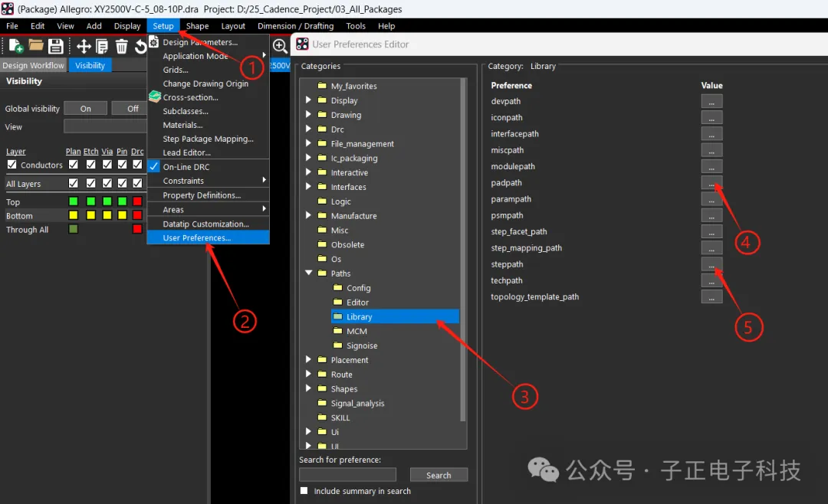The height and width of the screenshot is (504, 828).
Task: Click the Through All Drc red swatch
Action: click(x=137, y=228)
